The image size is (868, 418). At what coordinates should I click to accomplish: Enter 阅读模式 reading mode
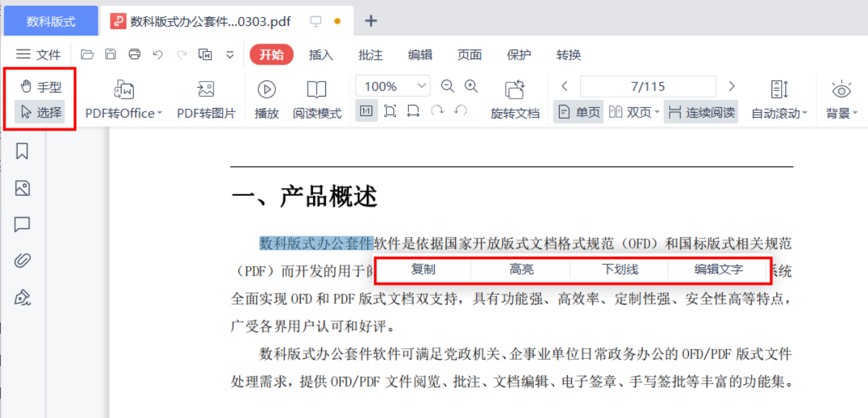[x=317, y=100]
